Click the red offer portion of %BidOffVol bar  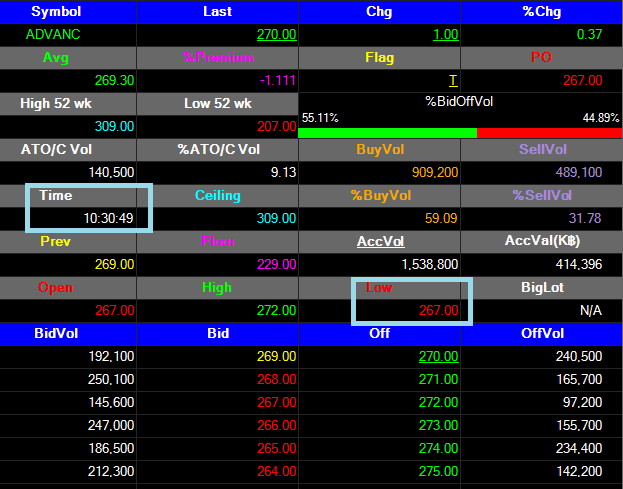[549, 133]
